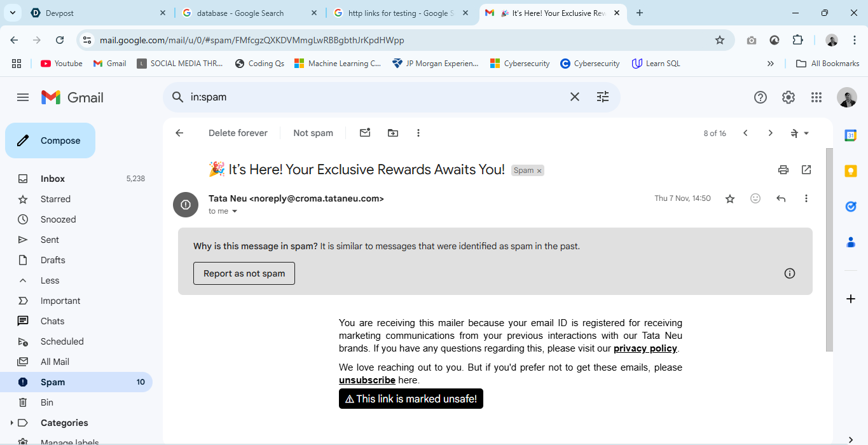This screenshot has width=868, height=445.
Task: Click the Move to folder icon
Action: pos(393,133)
